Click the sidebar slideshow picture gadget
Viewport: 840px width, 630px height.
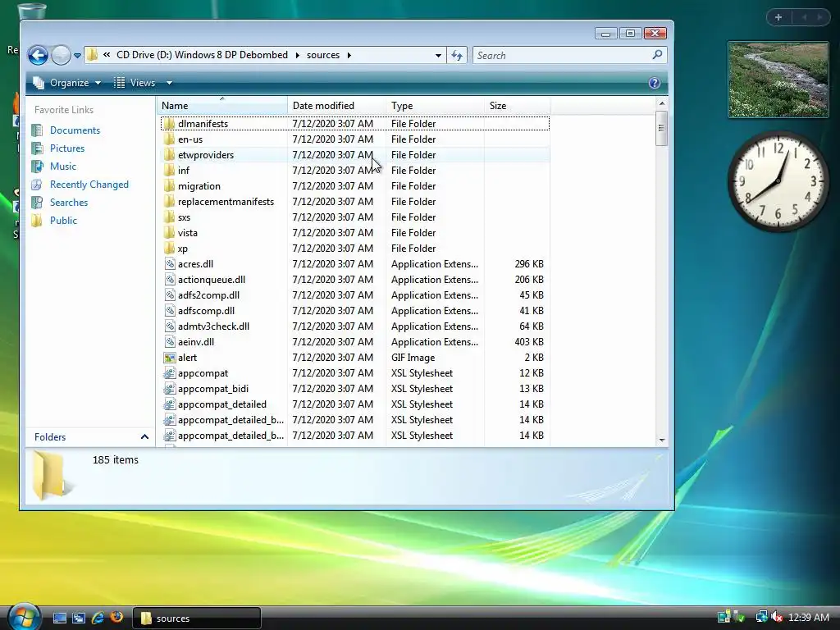point(778,80)
